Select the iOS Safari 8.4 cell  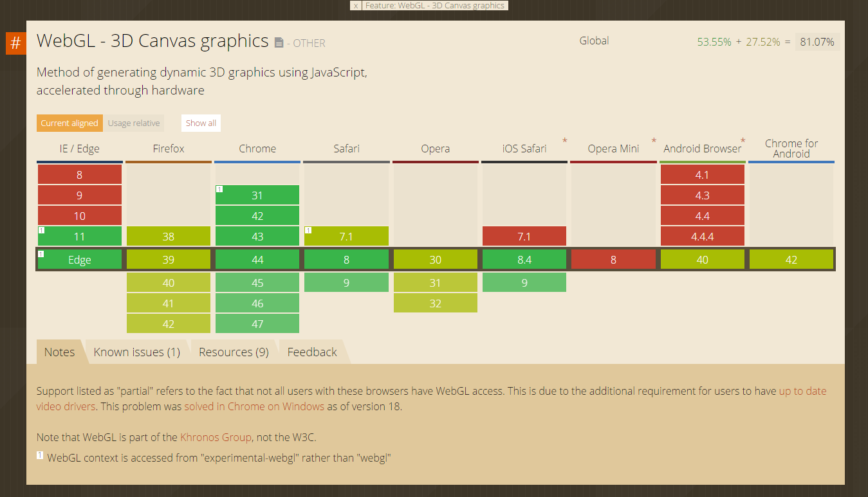click(524, 260)
